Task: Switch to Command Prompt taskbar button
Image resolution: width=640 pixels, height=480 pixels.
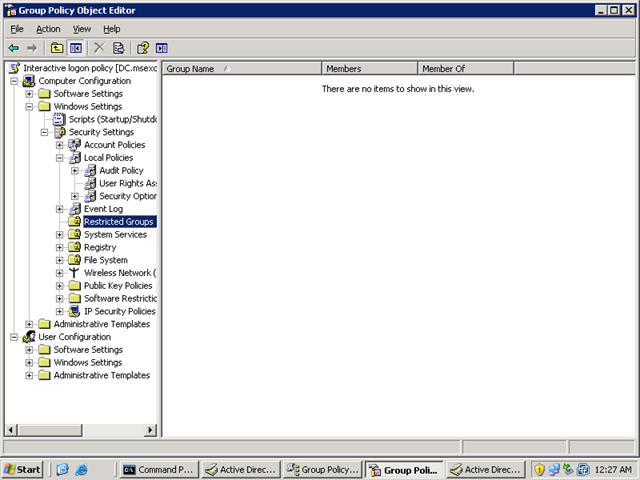Action: pyautogui.click(x=159, y=470)
